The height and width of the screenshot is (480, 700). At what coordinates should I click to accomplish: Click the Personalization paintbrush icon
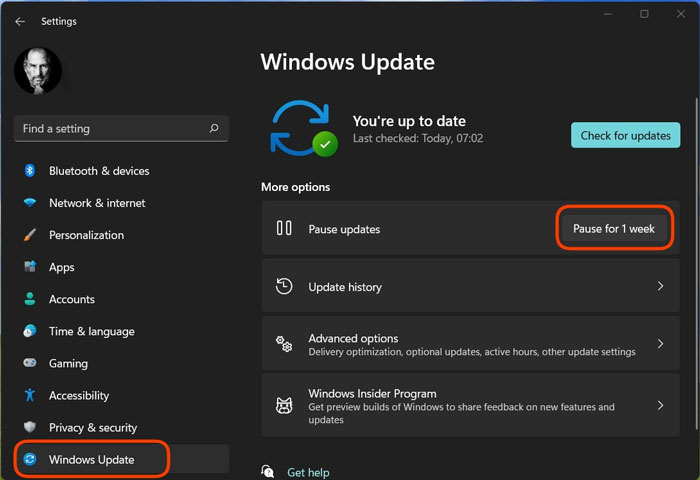(x=30, y=235)
